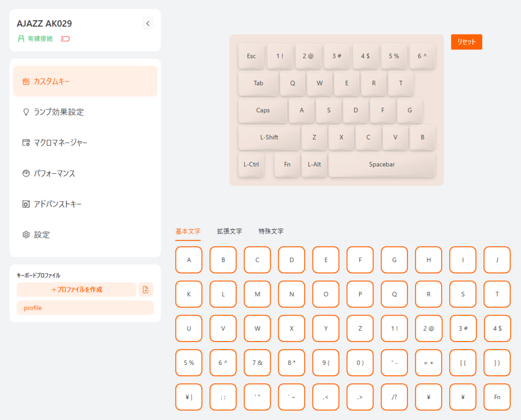Click the import profile file icon
This screenshot has width=521, height=420.
146,290
